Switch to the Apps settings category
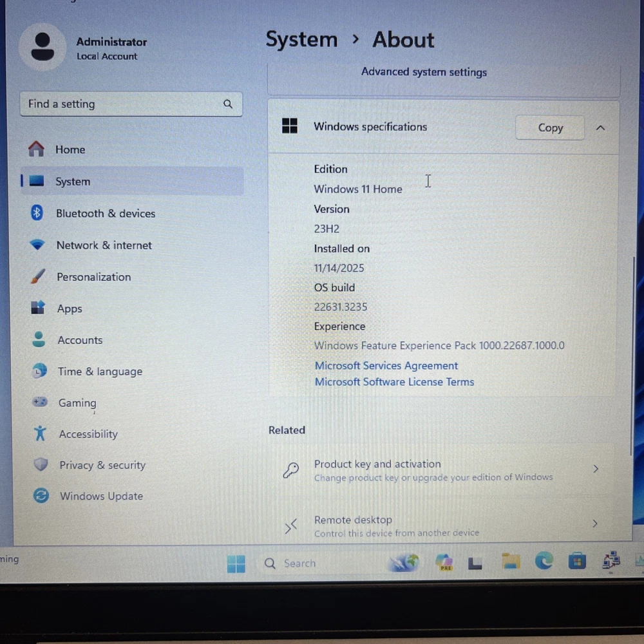The height and width of the screenshot is (644, 644). 70,308
